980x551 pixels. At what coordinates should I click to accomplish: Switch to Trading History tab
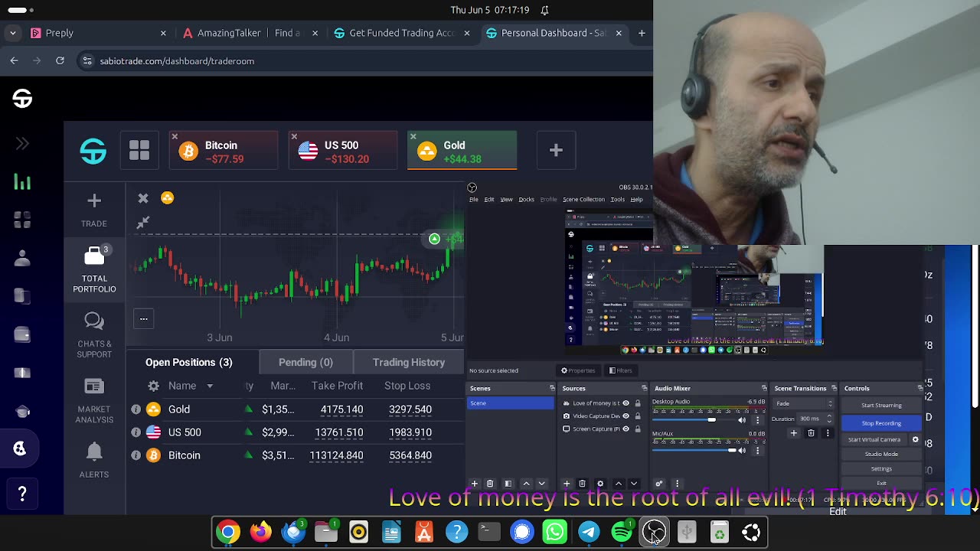tap(409, 362)
